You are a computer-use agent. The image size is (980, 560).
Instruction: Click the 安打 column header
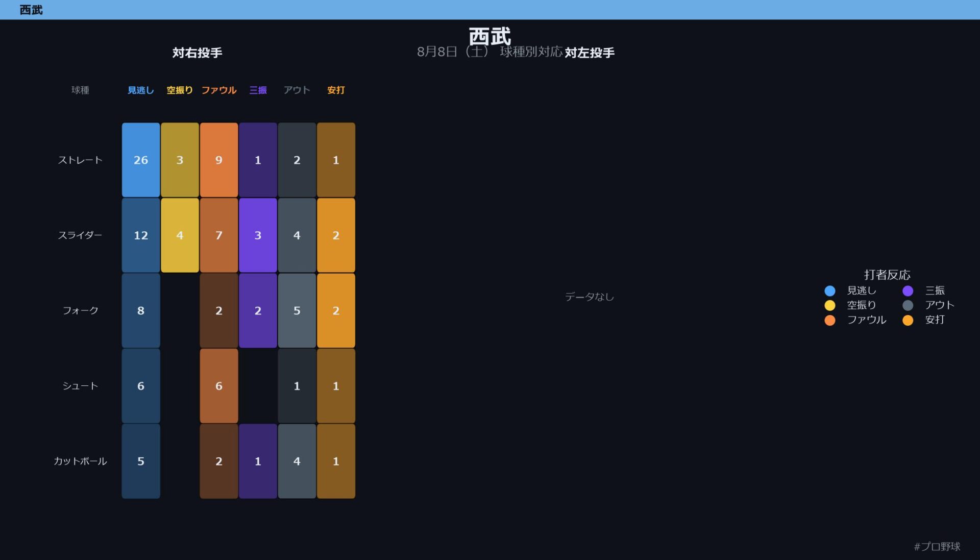pos(336,90)
